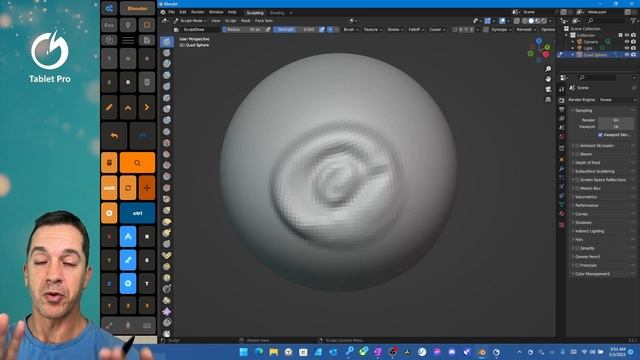Enable Bloom checkbox

577,154
